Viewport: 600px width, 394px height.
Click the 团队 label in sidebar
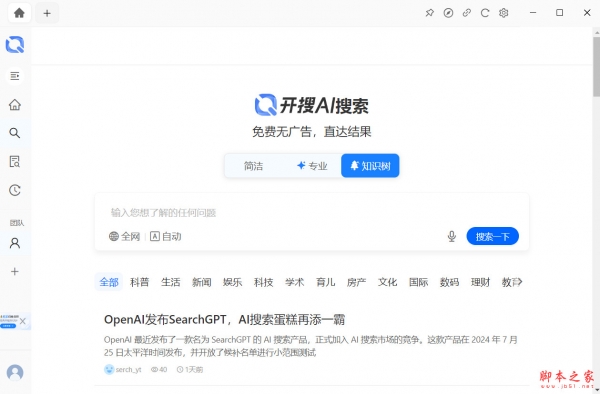point(16,223)
